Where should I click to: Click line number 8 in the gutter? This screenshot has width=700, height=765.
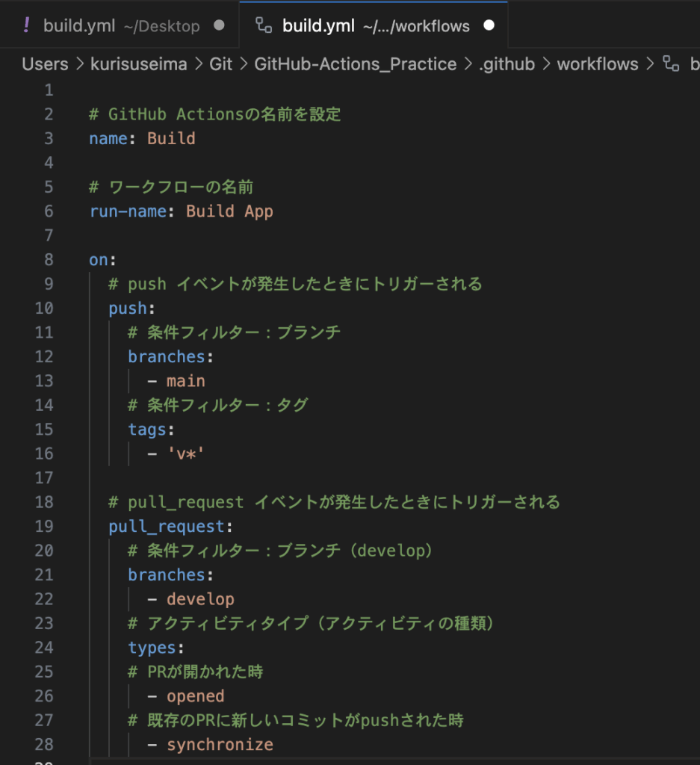pyautogui.click(x=49, y=260)
